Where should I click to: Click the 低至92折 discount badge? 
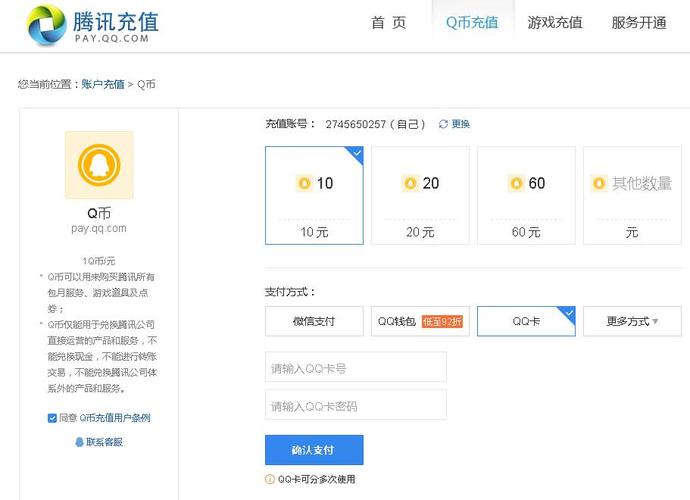(x=442, y=322)
